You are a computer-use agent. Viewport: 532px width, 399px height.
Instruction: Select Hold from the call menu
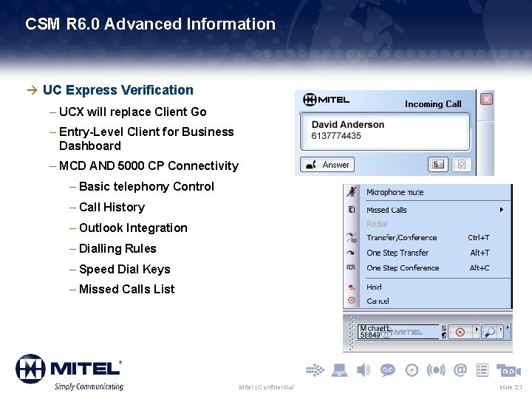tap(374, 287)
